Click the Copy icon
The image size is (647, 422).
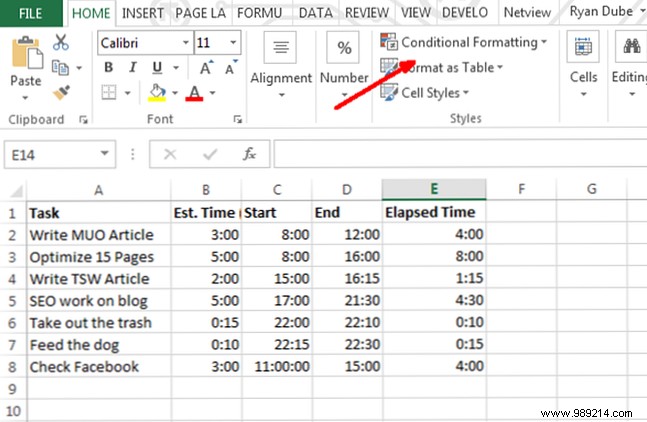60,68
